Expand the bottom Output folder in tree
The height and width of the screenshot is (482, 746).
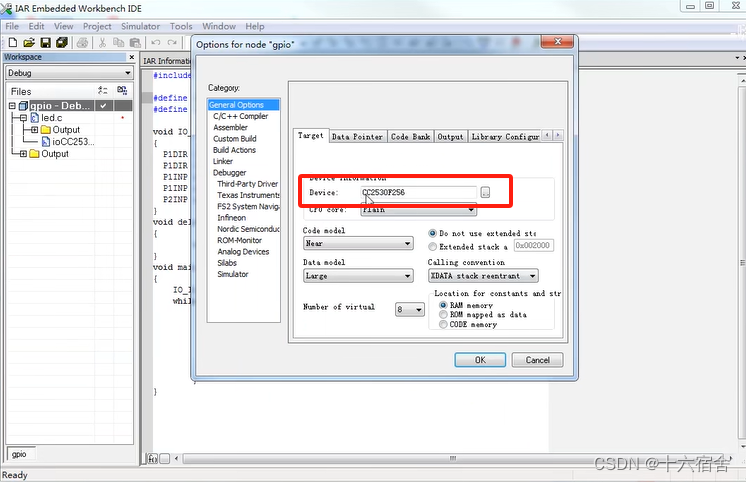(23, 154)
